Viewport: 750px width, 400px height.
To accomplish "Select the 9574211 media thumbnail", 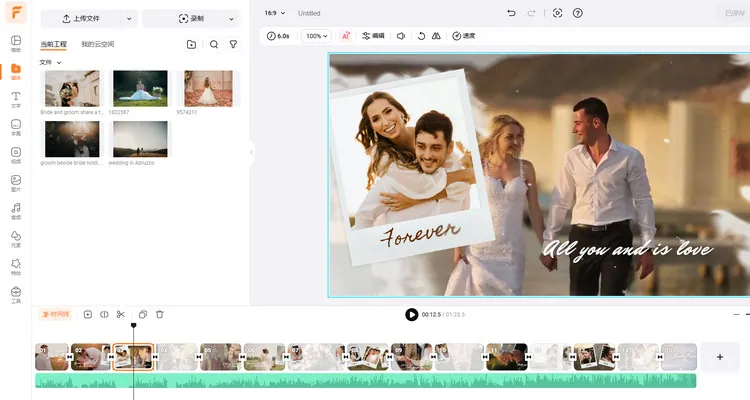I will pos(208,89).
